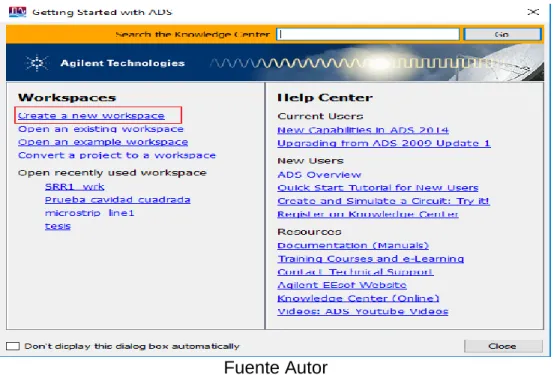Open an example workspace link

[x=103, y=142]
